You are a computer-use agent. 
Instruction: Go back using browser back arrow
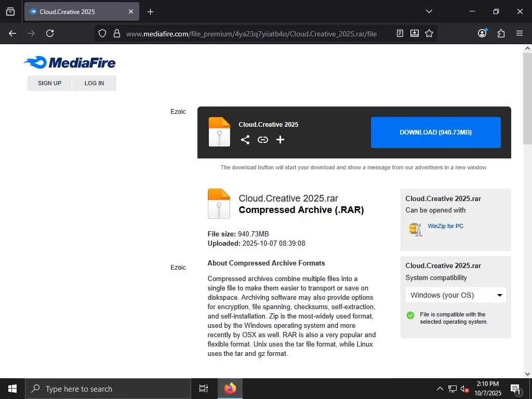point(12,33)
